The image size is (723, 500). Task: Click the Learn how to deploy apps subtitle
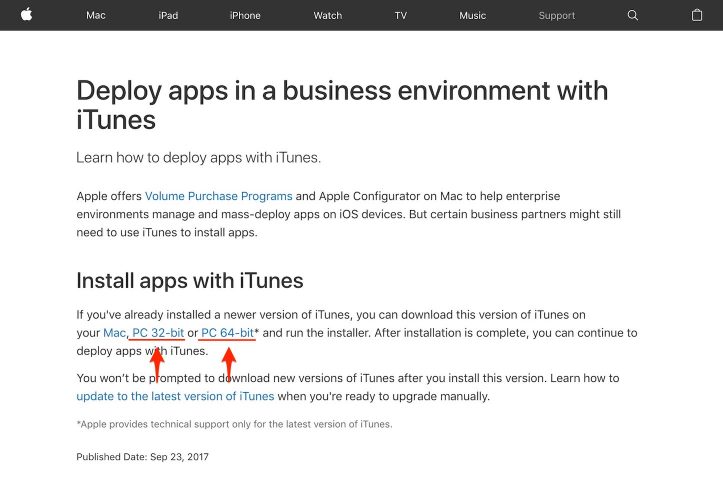coord(199,158)
